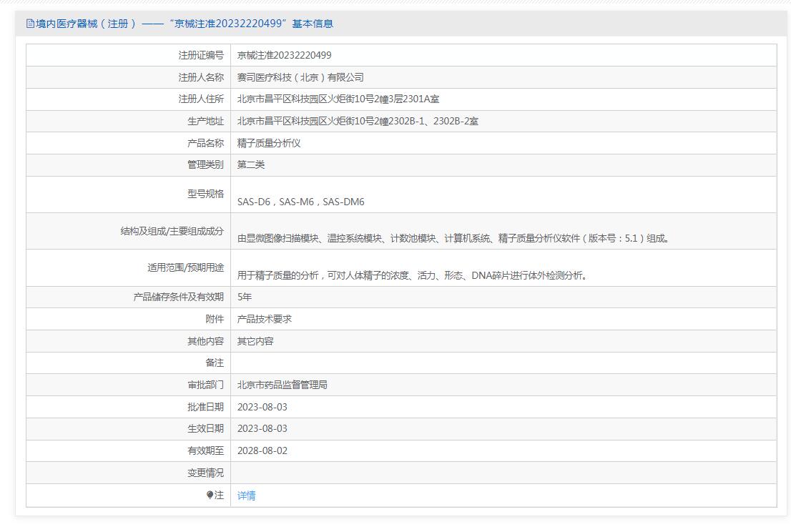The image size is (791, 532).
Task: Click the 有效期至 row label
Action: [205, 450]
